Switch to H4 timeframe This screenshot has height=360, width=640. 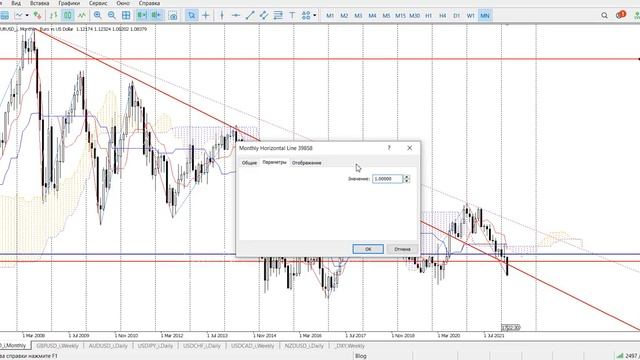tap(442, 16)
